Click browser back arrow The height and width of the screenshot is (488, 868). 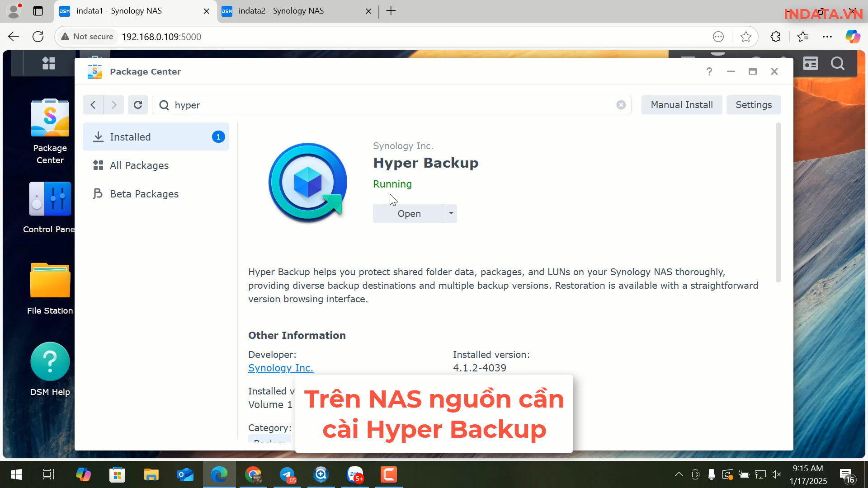click(14, 37)
